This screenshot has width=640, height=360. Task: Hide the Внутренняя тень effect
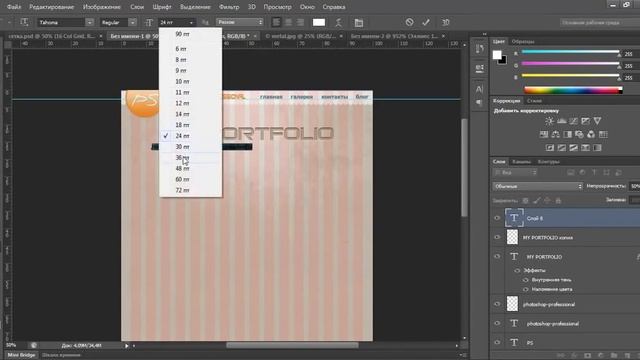pos(525,280)
